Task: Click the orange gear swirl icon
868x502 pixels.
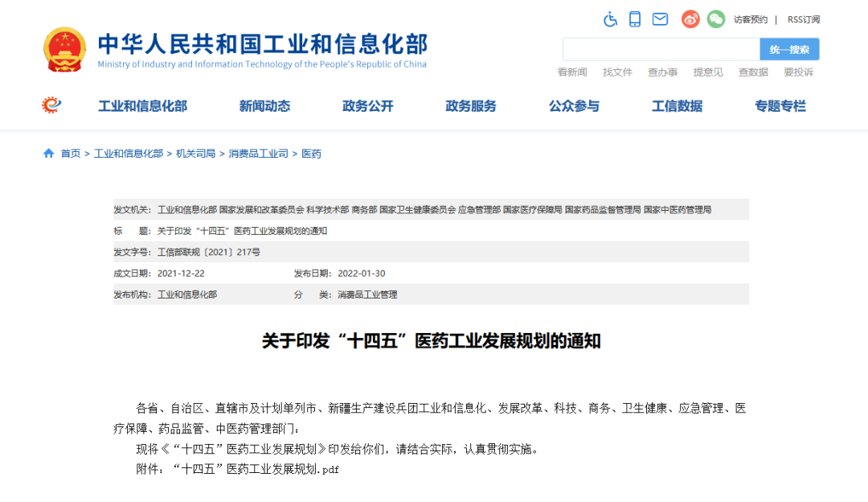Action: click(51, 105)
